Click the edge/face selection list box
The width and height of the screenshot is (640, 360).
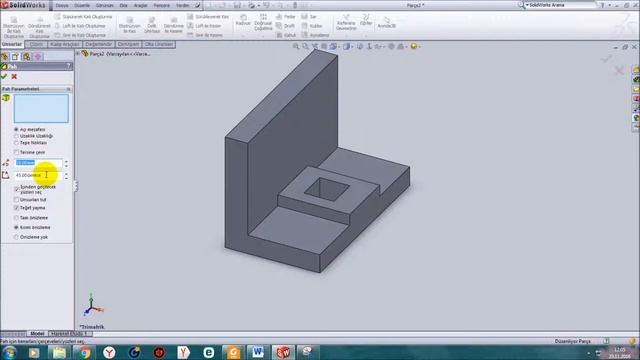coord(41,109)
